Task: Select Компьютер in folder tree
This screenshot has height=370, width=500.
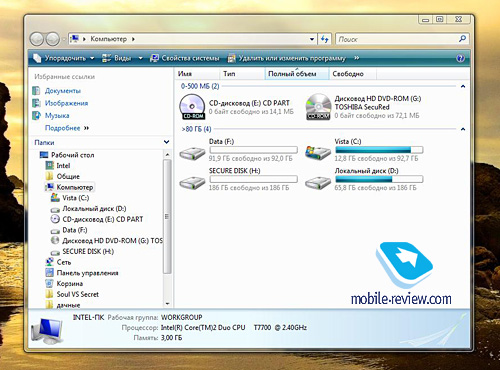Action: 75,187
